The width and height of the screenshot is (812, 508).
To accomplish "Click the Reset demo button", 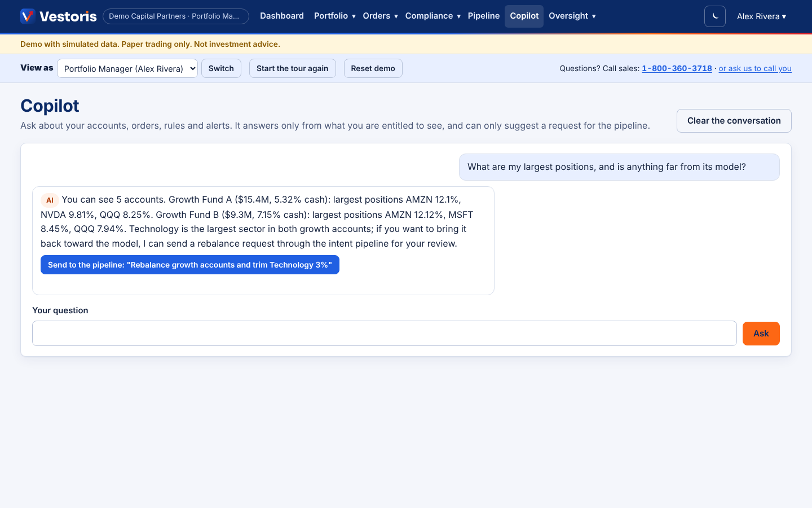I will pos(373,68).
